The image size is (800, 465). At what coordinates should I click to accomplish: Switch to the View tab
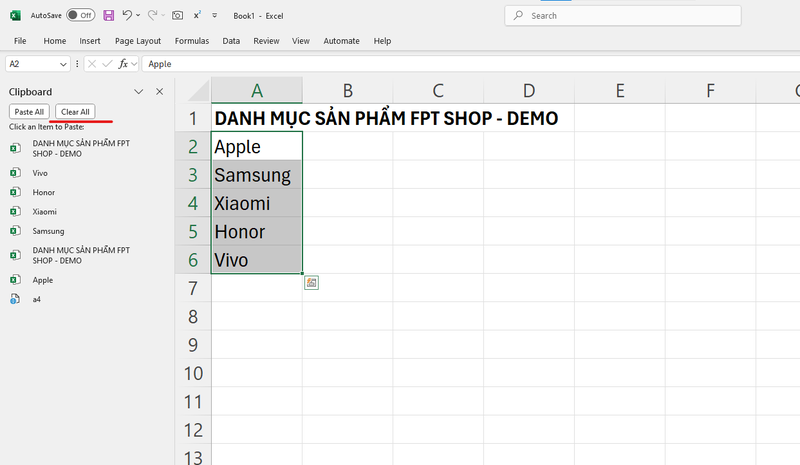[x=301, y=41]
